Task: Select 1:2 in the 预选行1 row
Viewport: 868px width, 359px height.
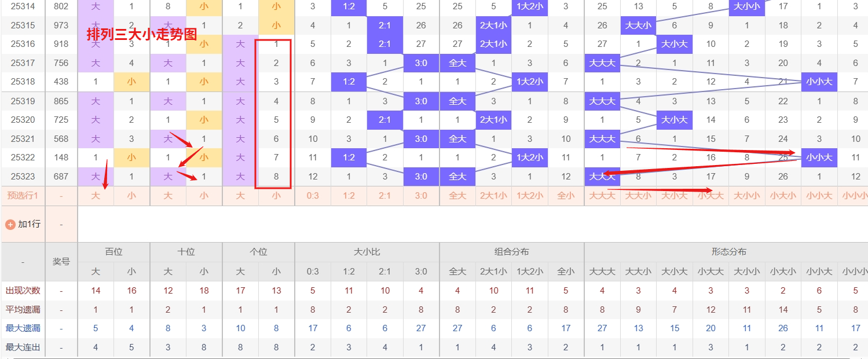Action: 349,196
